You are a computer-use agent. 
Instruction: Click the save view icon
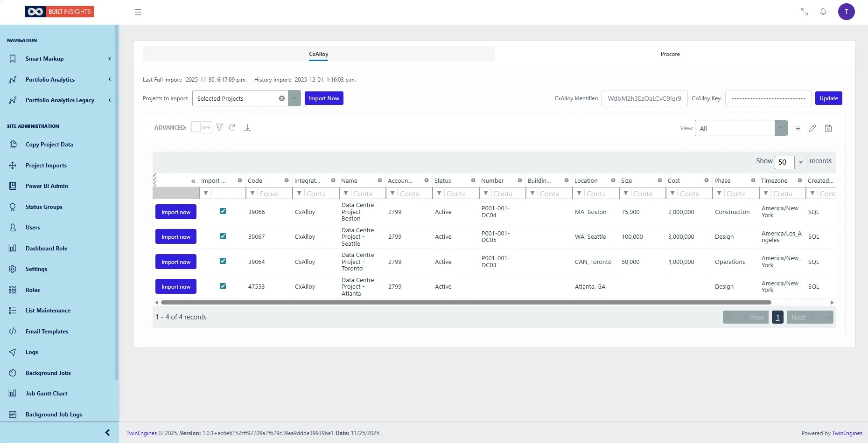point(828,128)
